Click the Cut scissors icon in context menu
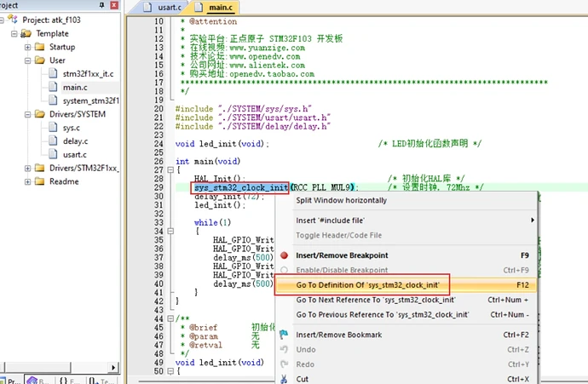 point(284,379)
